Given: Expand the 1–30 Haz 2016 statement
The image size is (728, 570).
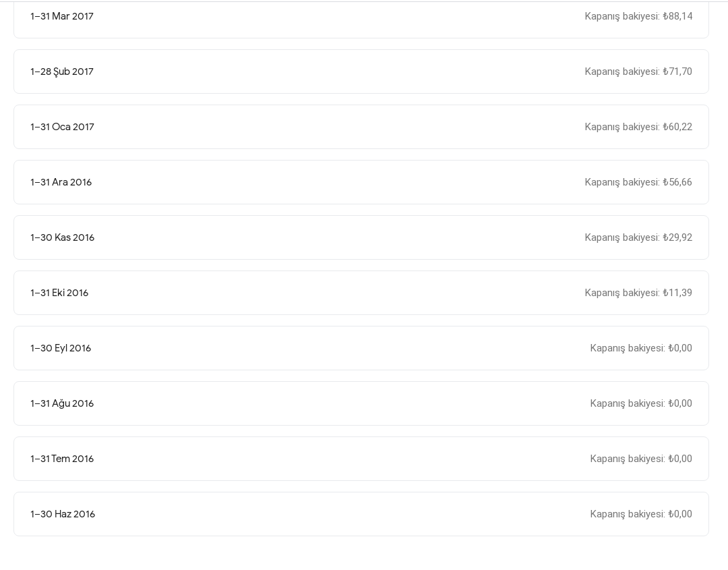Looking at the screenshot, I should 361,514.
